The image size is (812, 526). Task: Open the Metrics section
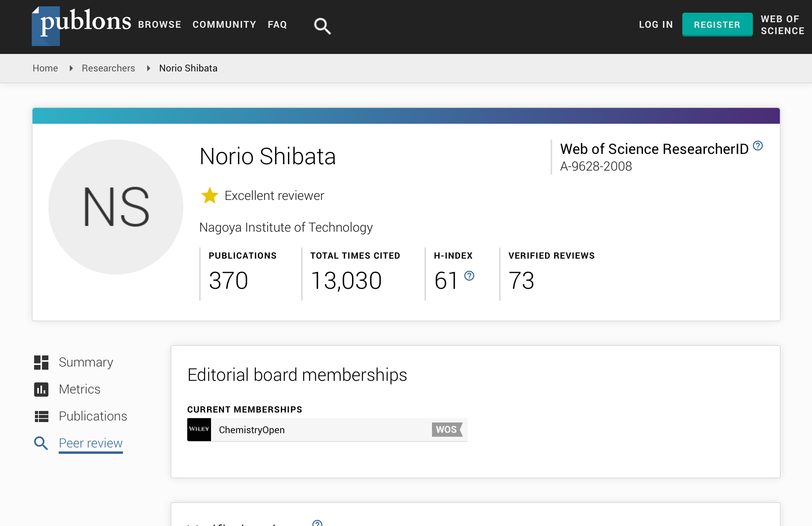(79, 389)
